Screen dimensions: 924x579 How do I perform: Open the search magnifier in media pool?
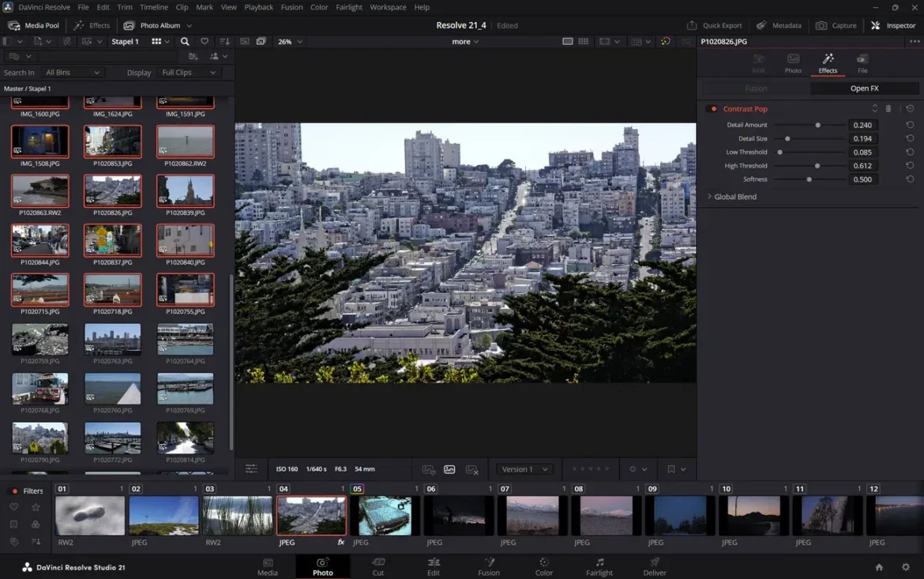click(x=185, y=41)
